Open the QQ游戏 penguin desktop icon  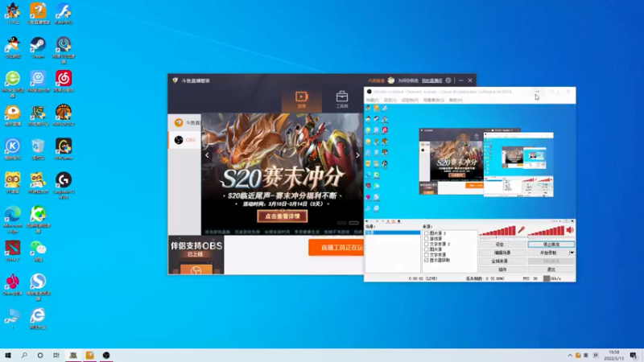pyautogui.click(x=13, y=47)
